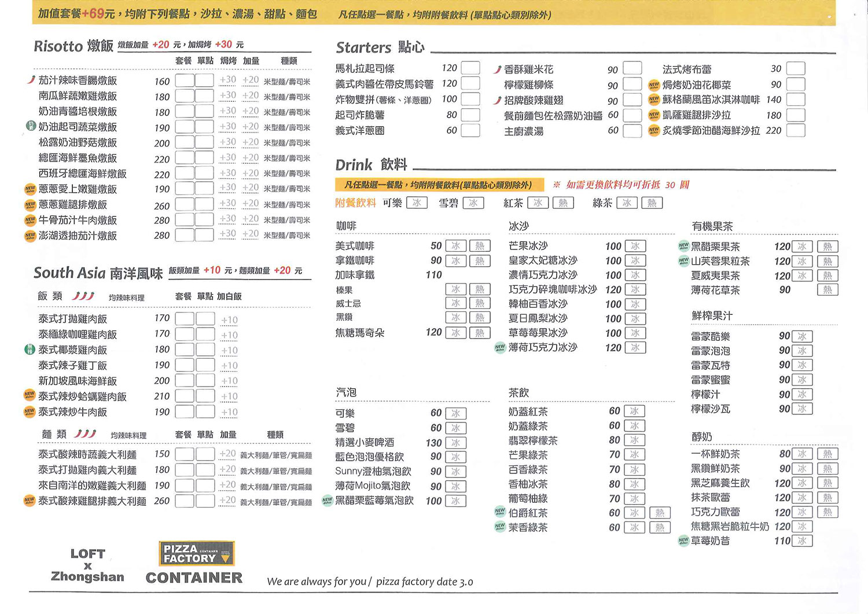This screenshot has width=868, height=614.
Task: Tick the checkbox next to 主廚濃湯
Action: [632, 131]
